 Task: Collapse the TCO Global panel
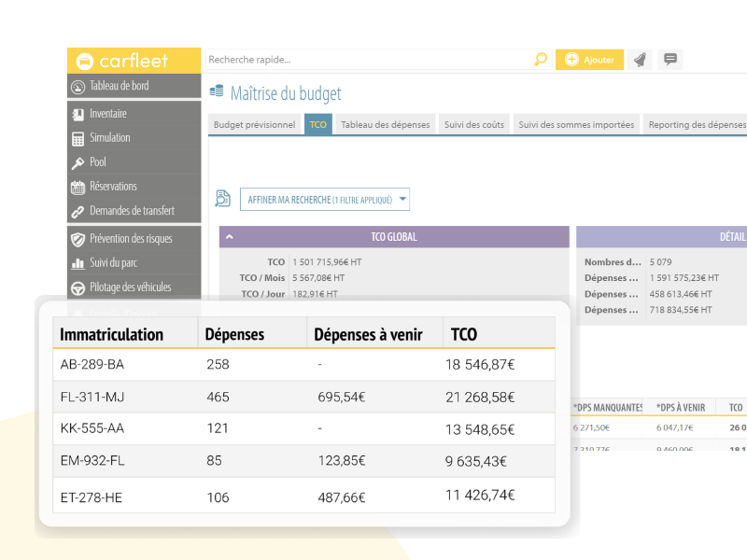pyautogui.click(x=230, y=237)
